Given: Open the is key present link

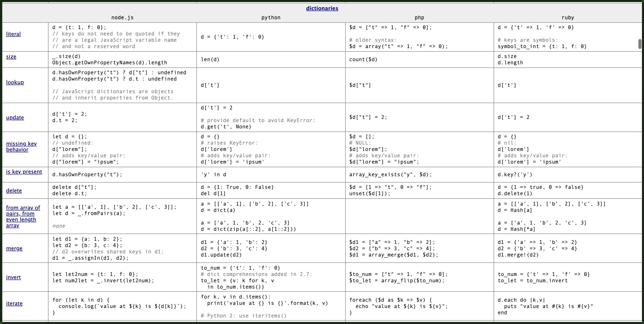Looking at the screenshot, I should coord(24,172).
